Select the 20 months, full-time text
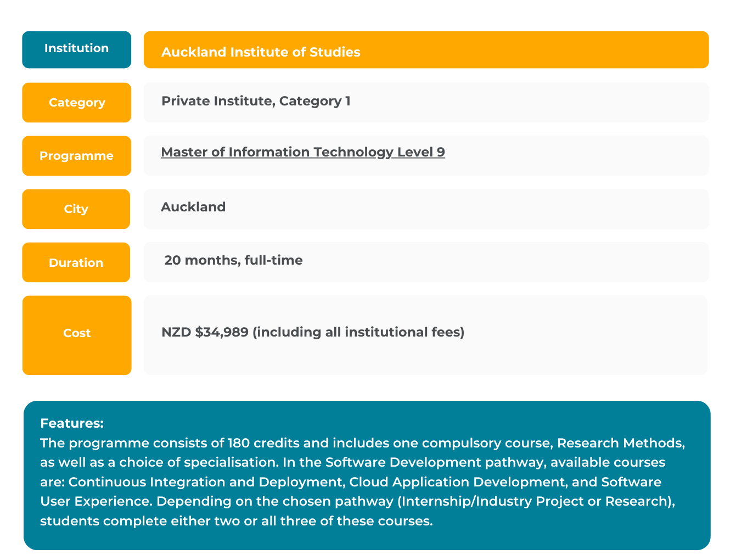Screen dimensions: 736x560 (x=233, y=260)
